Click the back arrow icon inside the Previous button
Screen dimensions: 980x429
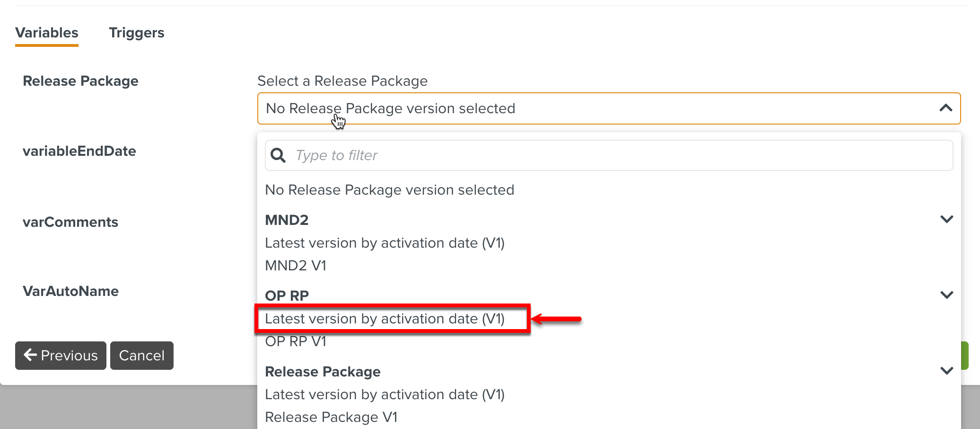(x=30, y=356)
